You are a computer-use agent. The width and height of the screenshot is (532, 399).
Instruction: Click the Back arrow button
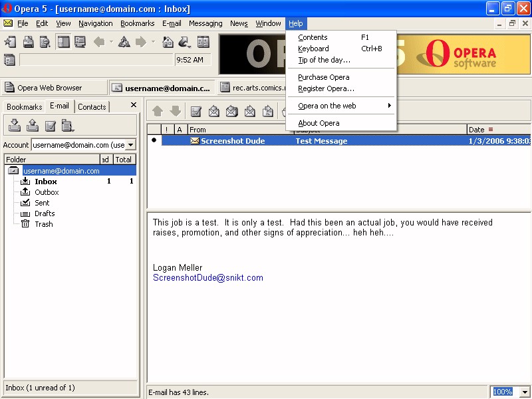(99, 43)
